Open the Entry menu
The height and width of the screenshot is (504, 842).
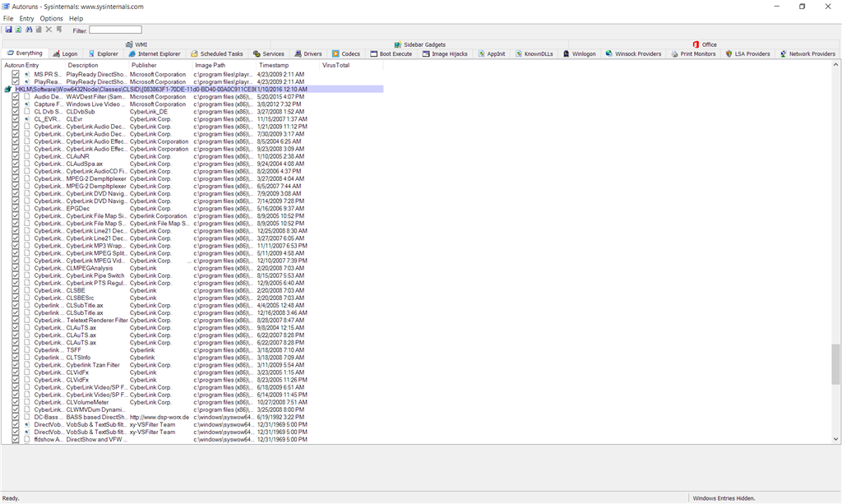tap(27, 18)
